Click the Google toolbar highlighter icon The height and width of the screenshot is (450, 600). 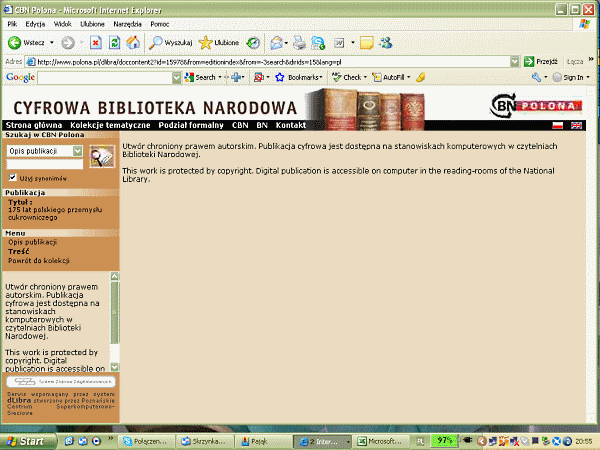(421, 77)
